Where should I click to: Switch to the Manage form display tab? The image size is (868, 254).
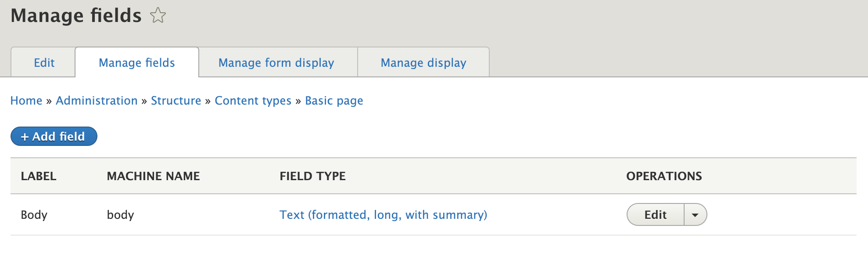click(276, 62)
